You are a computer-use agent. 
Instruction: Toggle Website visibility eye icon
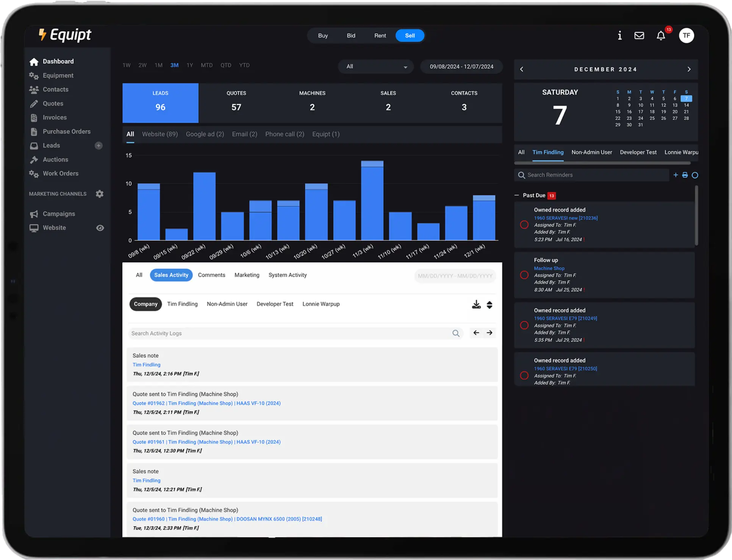point(100,228)
